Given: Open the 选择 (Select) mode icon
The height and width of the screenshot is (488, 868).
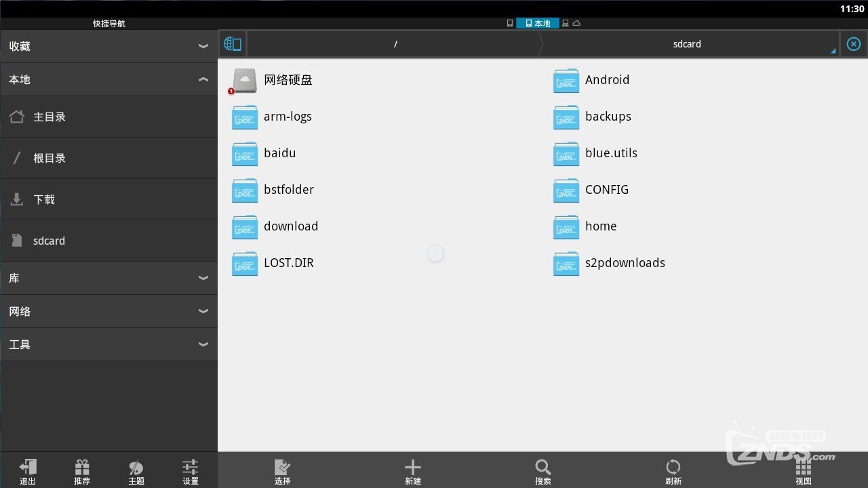Looking at the screenshot, I should (x=282, y=471).
